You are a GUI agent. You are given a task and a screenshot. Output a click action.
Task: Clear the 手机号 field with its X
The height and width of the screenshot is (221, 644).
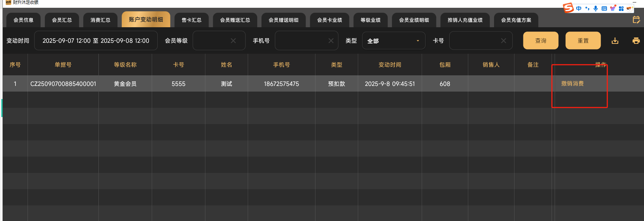(x=331, y=41)
